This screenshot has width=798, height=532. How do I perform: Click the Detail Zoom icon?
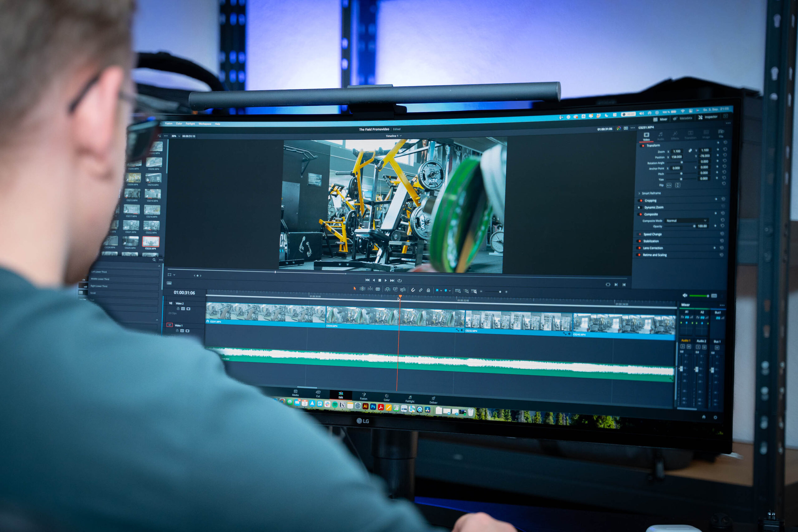[466, 291]
